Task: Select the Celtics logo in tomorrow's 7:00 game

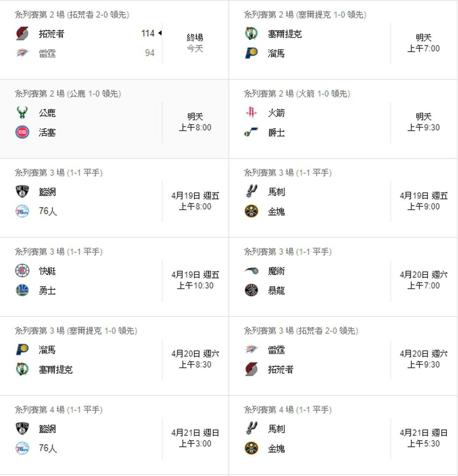Action: pos(251,34)
